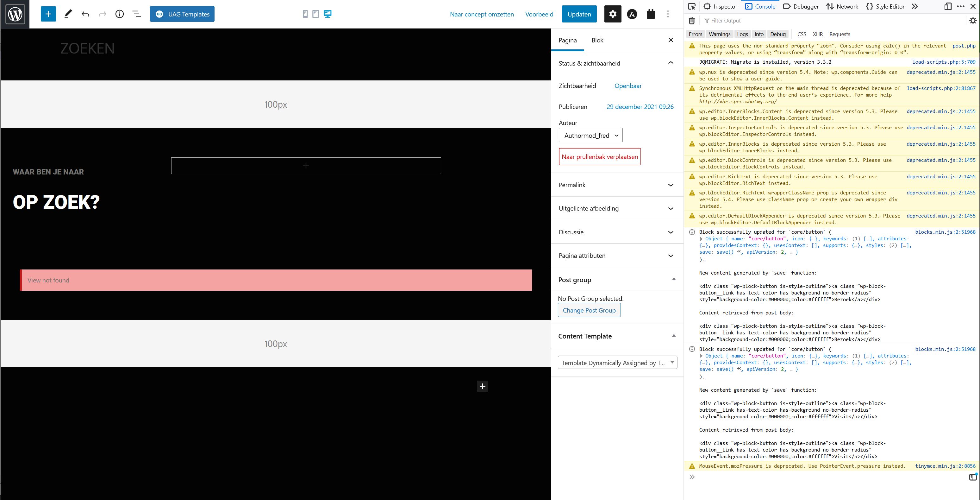The height and width of the screenshot is (500, 980).
Task: Toggle the Info filter
Action: (x=759, y=34)
